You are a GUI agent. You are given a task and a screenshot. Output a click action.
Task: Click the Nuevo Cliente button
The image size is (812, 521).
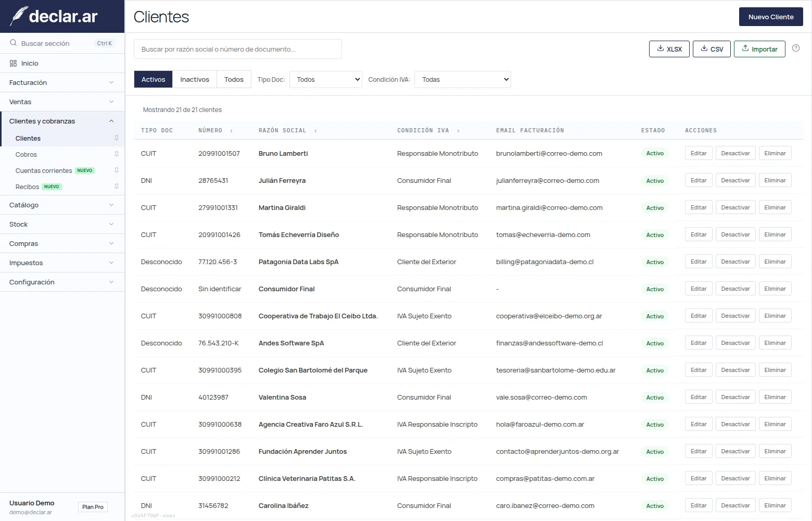771,17
